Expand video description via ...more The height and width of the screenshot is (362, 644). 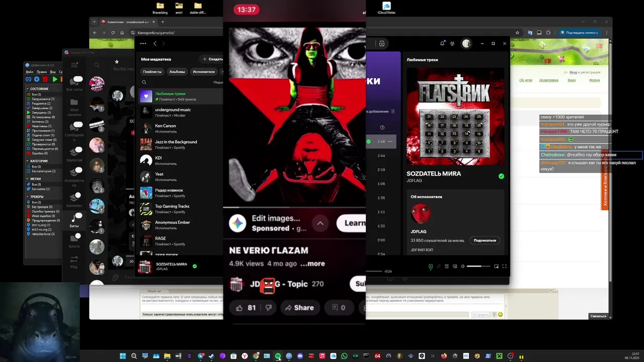312,263
